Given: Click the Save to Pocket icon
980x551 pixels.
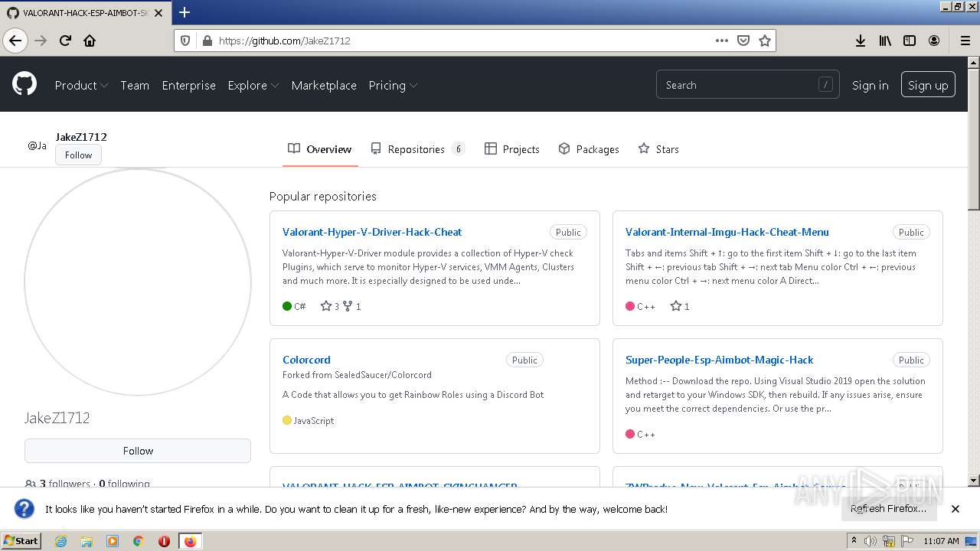Looking at the screenshot, I should (x=743, y=41).
